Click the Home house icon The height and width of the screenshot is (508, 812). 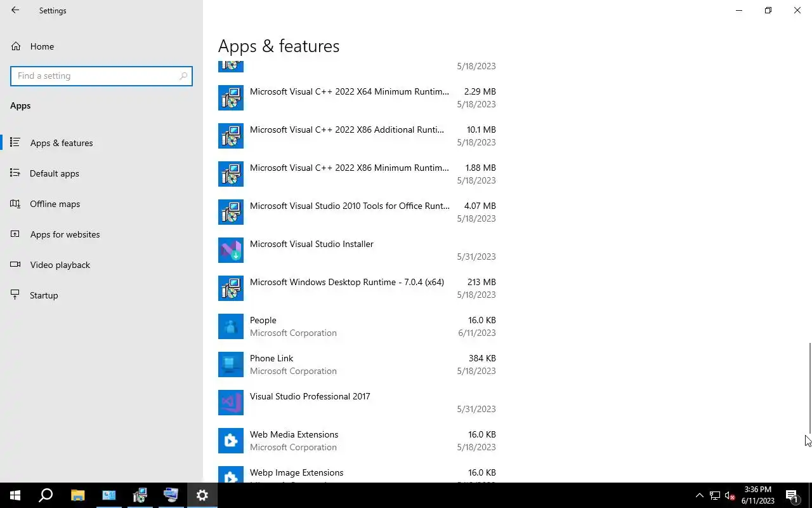pyautogui.click(x=16, y=46)
